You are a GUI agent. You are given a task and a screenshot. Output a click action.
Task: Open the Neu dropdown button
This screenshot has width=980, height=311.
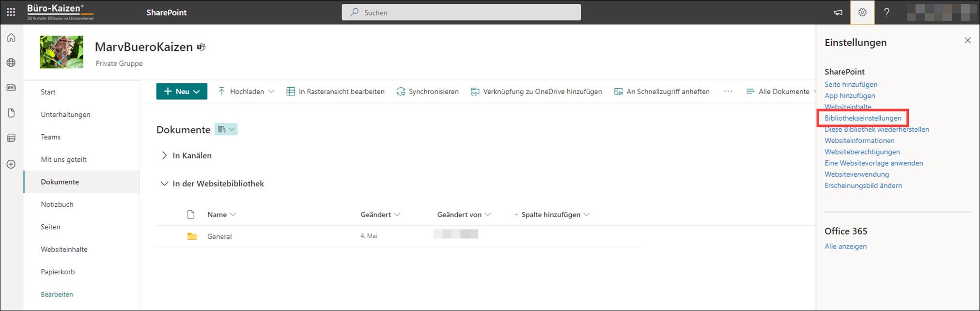point(182,92)
